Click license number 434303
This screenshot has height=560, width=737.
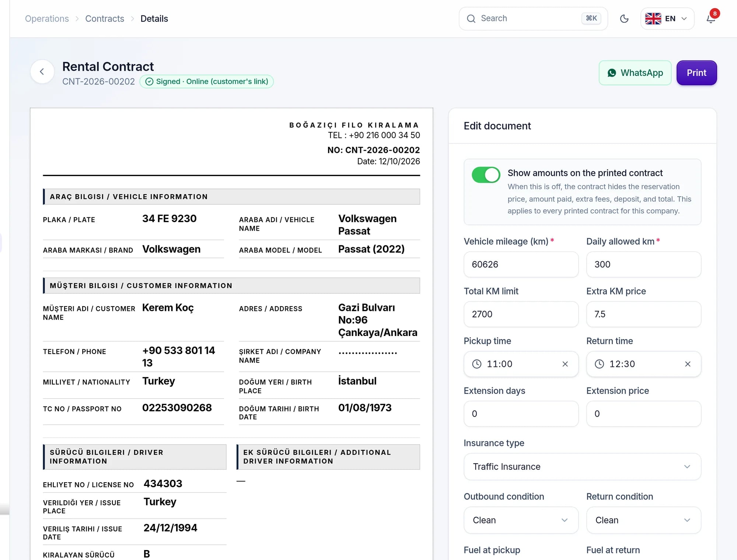point(163,484)
